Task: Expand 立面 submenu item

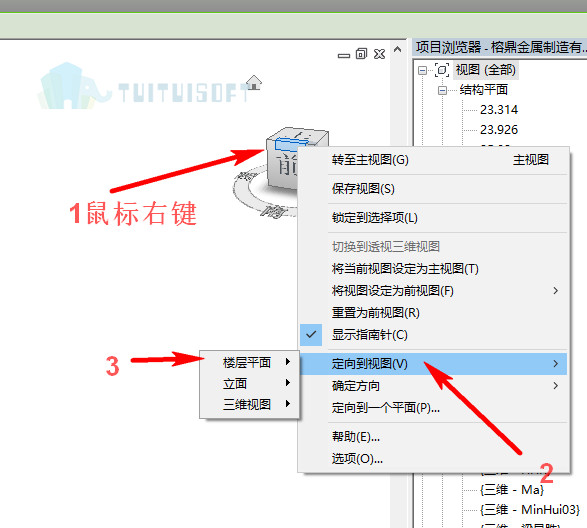Action: (x=250, y=383)
